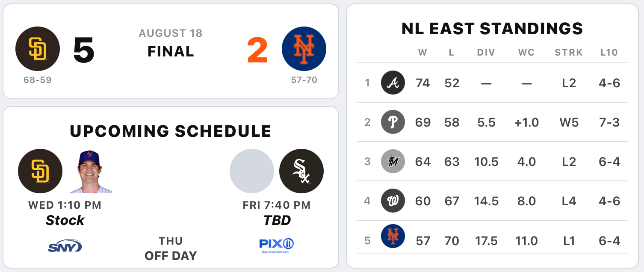Open the SNY broadcast logo

pyautogui.click(x=65, y=246)
